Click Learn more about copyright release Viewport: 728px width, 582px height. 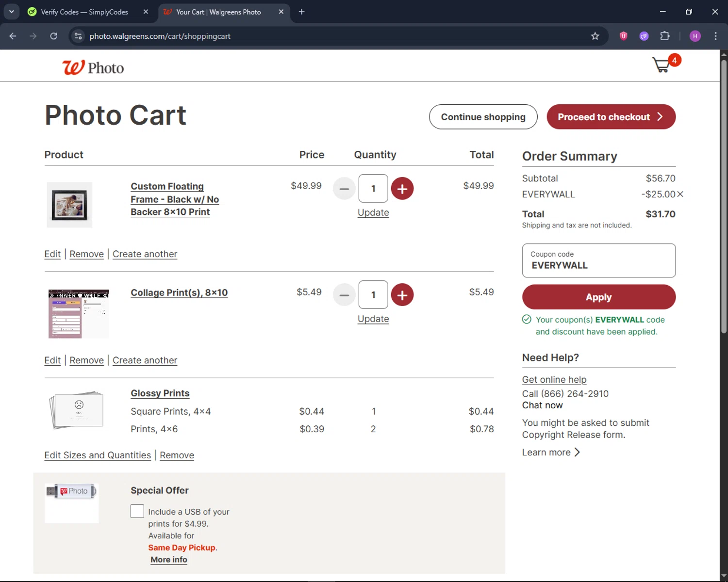coord(551,453)
